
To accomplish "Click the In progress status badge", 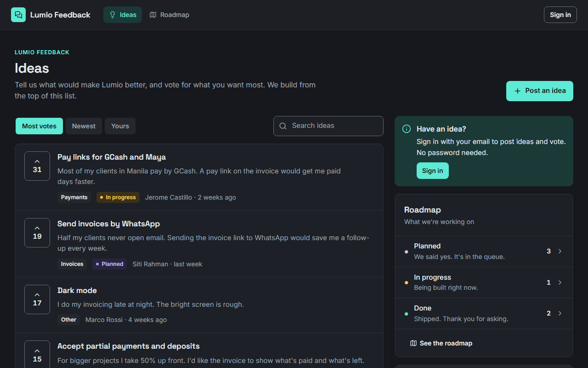I will click(118, 197).
